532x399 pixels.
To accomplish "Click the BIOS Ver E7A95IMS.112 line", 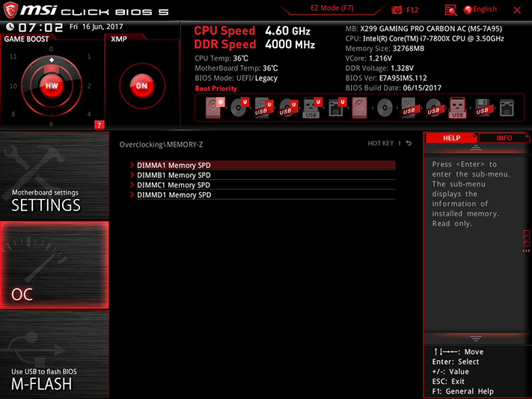I will click(386, 78).
